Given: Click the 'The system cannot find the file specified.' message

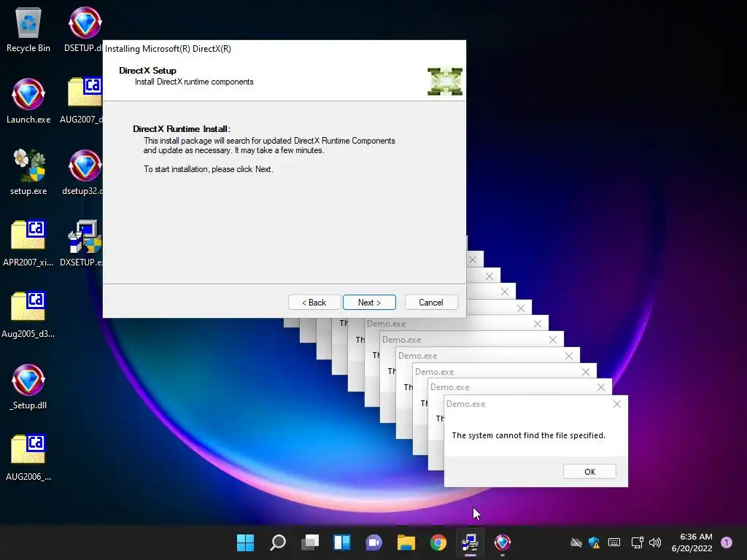Looking at the screenshot, I should [528, 435].
